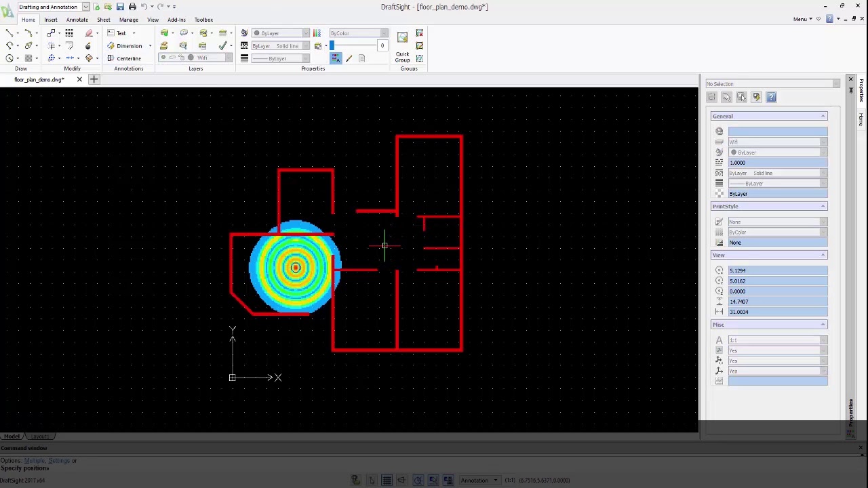Toggle the Polar icon in status bar
868x488 pixels.
pos(418,481)
